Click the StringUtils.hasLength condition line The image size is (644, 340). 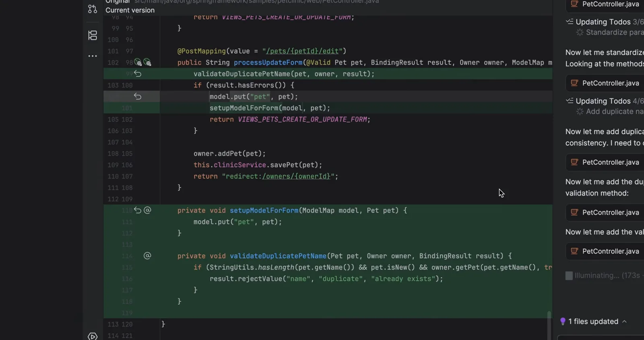pyautogui.click(x=373, y=267)
